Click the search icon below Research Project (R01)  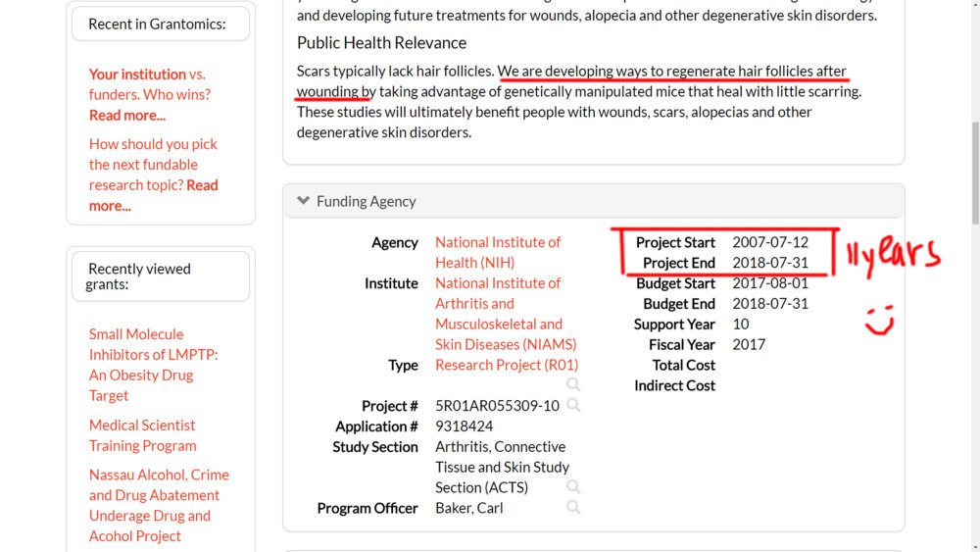point(573,385)
